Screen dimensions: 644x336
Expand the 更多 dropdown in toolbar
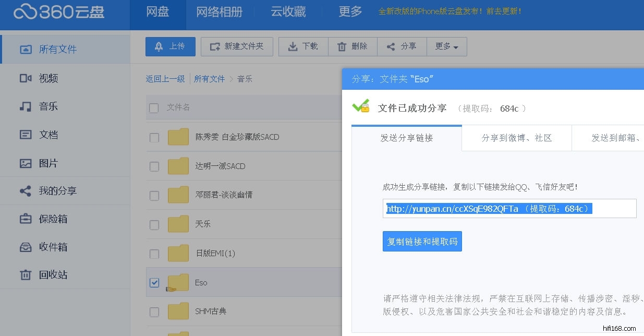[446, 46]
